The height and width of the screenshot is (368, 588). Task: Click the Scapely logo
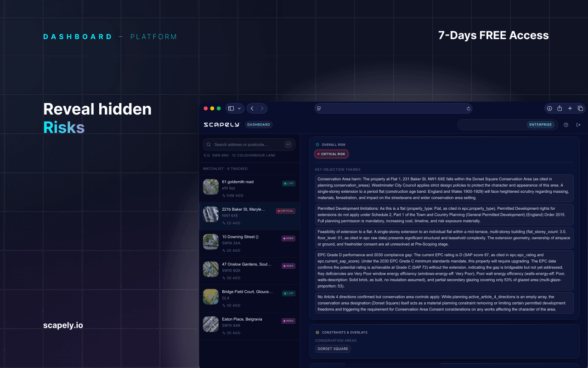[x=221, y=125]
